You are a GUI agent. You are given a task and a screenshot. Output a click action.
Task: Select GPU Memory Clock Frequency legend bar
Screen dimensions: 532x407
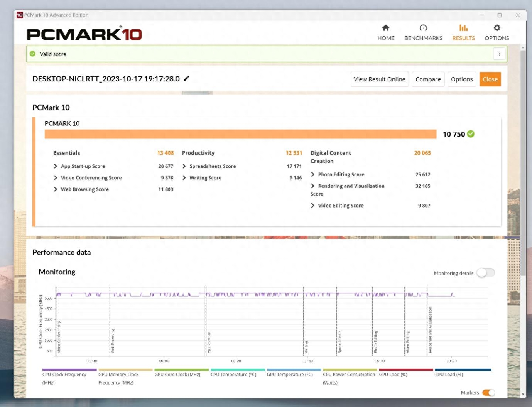point(125,370)
